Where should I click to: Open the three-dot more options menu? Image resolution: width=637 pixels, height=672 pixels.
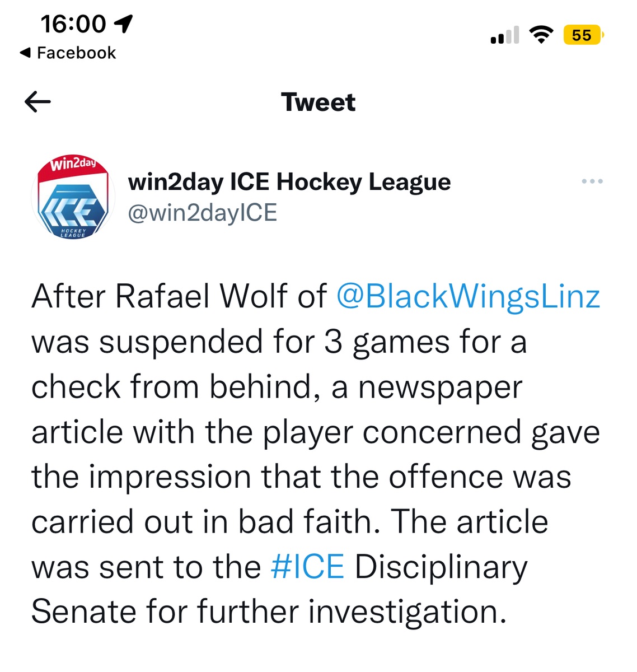[x=592, y=181]
